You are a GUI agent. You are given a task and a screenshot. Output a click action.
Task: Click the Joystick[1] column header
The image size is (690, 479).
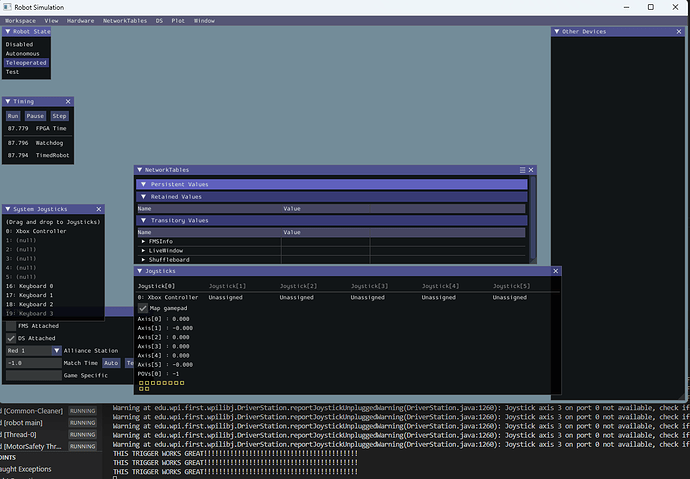227,286
